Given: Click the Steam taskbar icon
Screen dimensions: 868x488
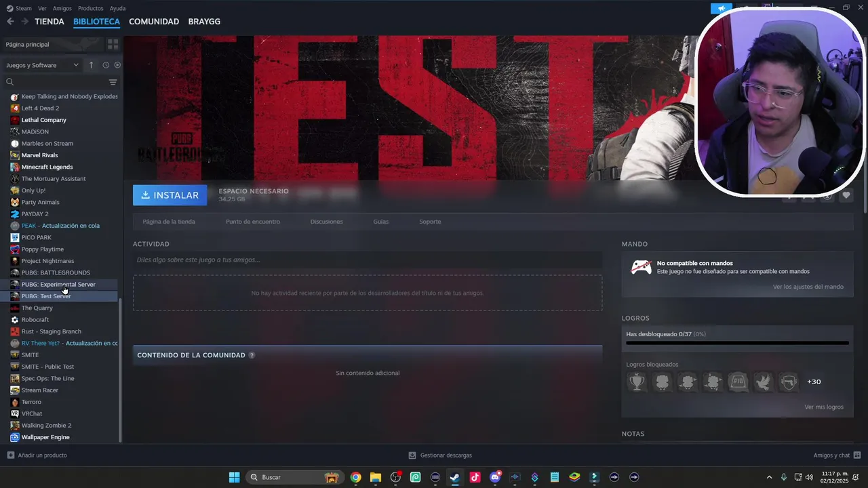Looking at the screenshot, I should point(455,477).
